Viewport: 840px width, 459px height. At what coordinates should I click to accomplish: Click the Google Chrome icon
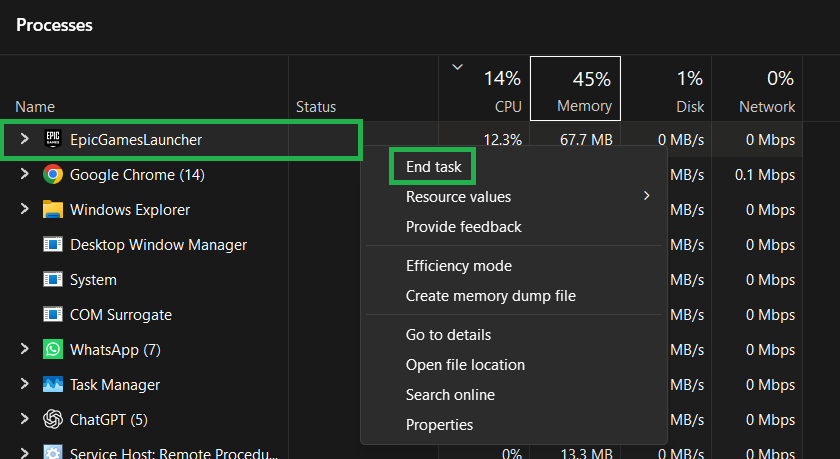coord(53,175)
